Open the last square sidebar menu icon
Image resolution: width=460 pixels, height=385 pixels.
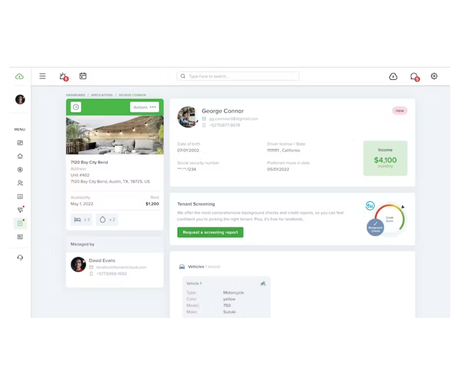pyautogui.click(x=20, y=237)
